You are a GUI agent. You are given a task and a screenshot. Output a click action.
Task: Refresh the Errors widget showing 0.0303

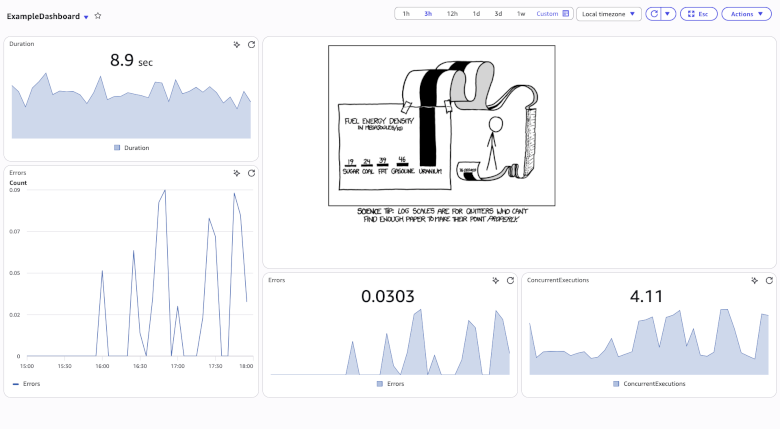(510, 281)
